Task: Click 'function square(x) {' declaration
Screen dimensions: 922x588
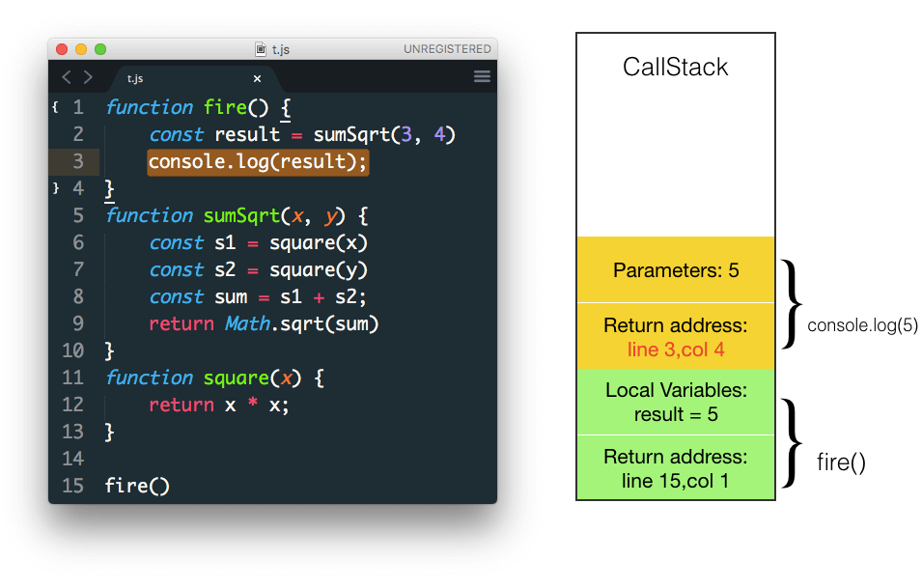Action: coord(214,378)
